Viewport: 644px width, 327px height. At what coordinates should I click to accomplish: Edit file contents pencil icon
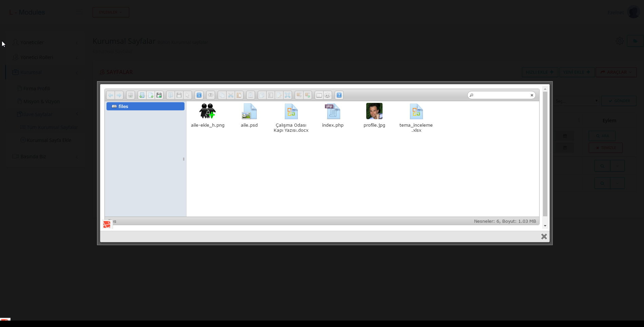[x=279, y=95]
